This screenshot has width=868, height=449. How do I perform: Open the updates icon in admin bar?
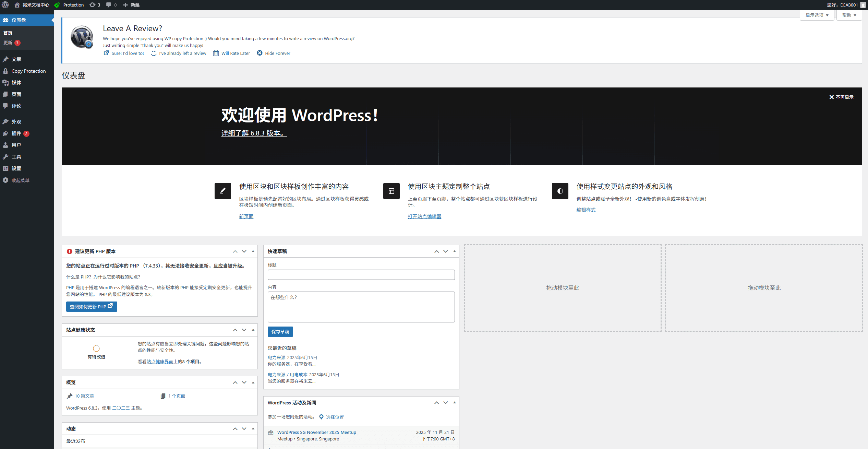tap(92, 5)
